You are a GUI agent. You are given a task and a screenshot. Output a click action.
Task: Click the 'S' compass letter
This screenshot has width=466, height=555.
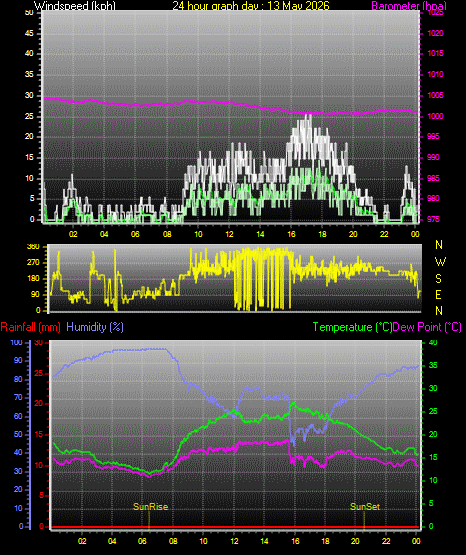tap(438, 279)
